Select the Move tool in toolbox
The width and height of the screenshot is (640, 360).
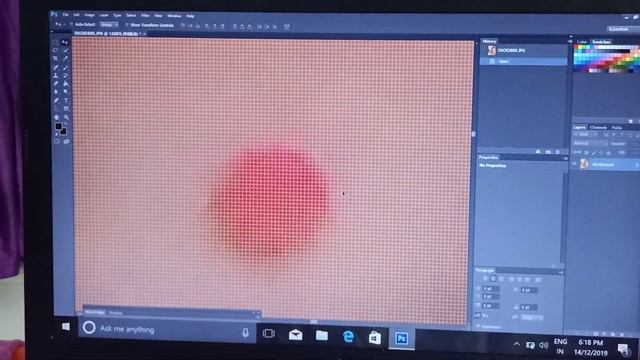pos(65,42)
